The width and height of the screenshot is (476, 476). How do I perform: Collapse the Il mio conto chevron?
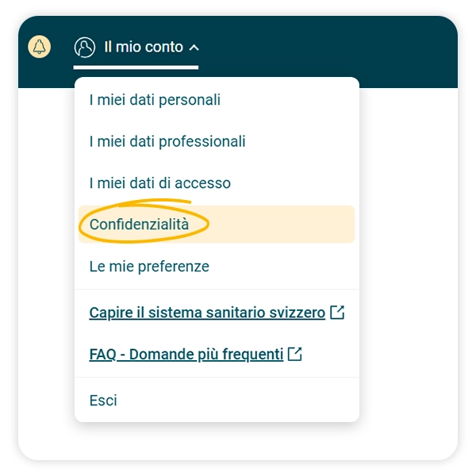[x=194, y=48]
